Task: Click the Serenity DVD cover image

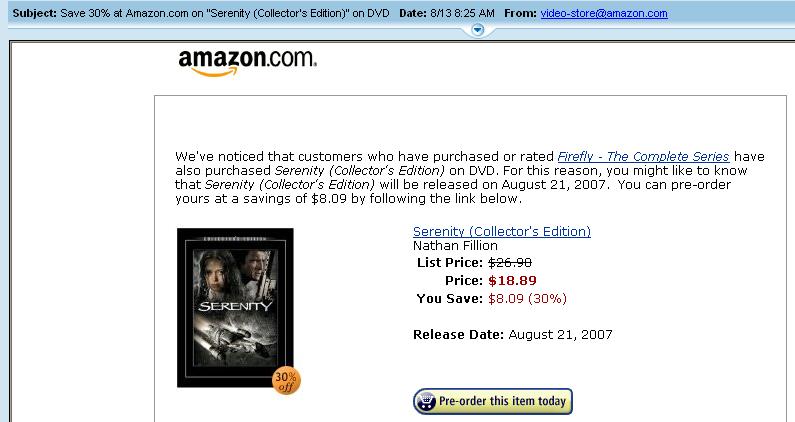Action: [x=235, y=308]
